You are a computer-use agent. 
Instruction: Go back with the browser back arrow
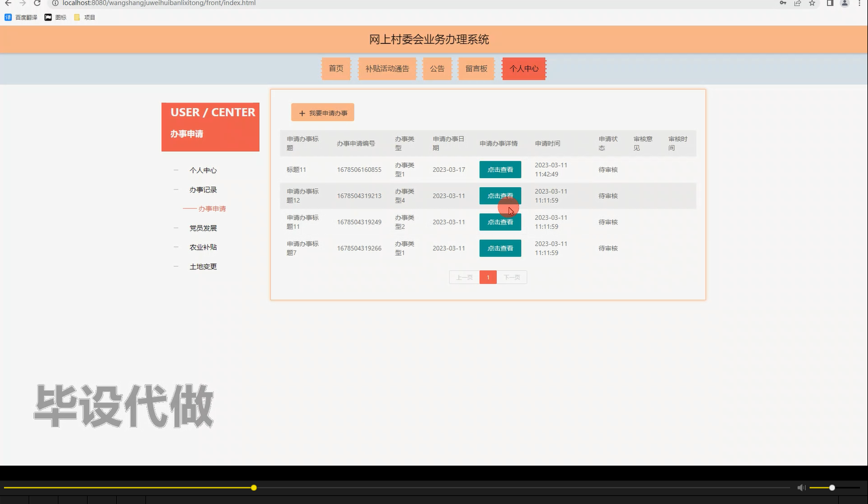click(8, 3)
